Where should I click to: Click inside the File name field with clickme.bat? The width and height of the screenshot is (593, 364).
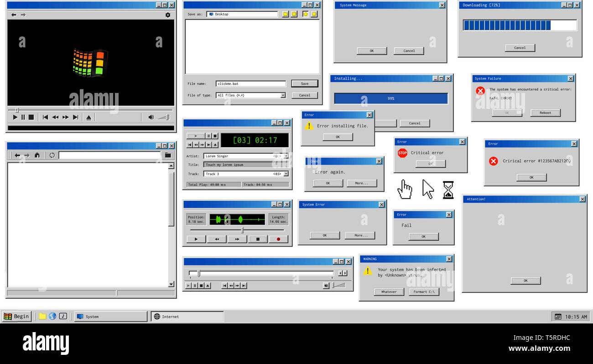coord(251,83)
